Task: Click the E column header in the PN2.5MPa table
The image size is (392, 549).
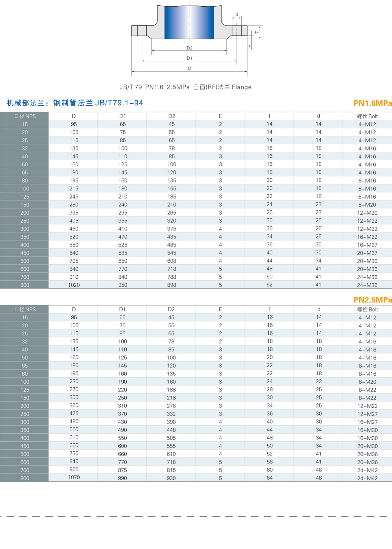Action: (x=220, y=309)
